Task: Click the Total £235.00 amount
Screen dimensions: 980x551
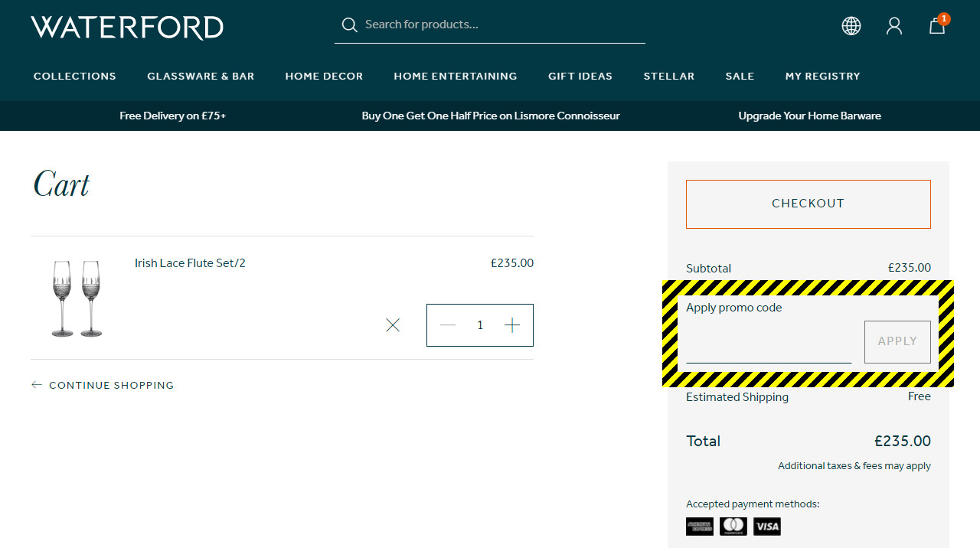Action: click(x=903, y=441)
